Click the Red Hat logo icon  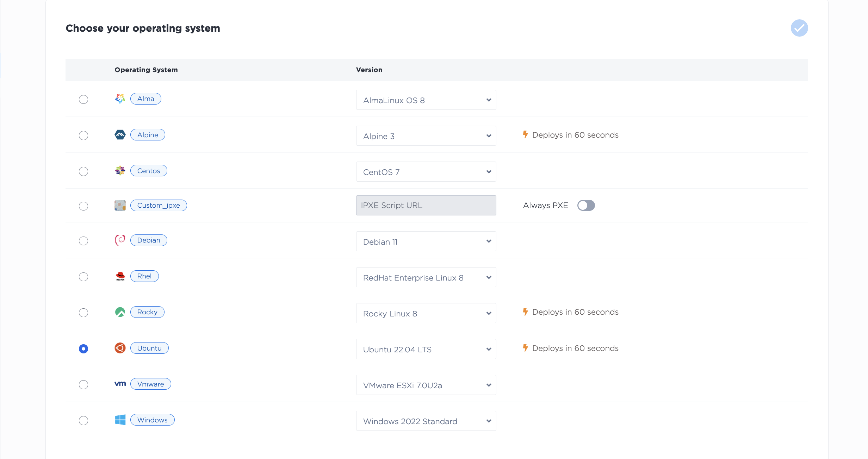pyautogui.click(x=120, y=276)
